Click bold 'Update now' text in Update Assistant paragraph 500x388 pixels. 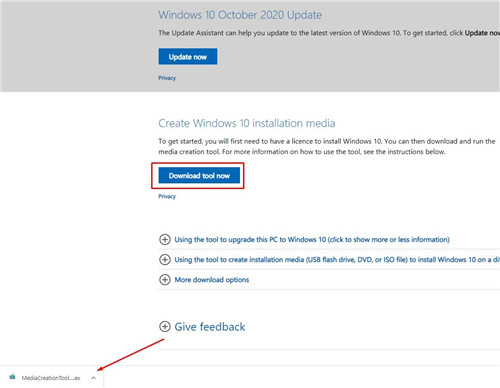coord(482,33)
